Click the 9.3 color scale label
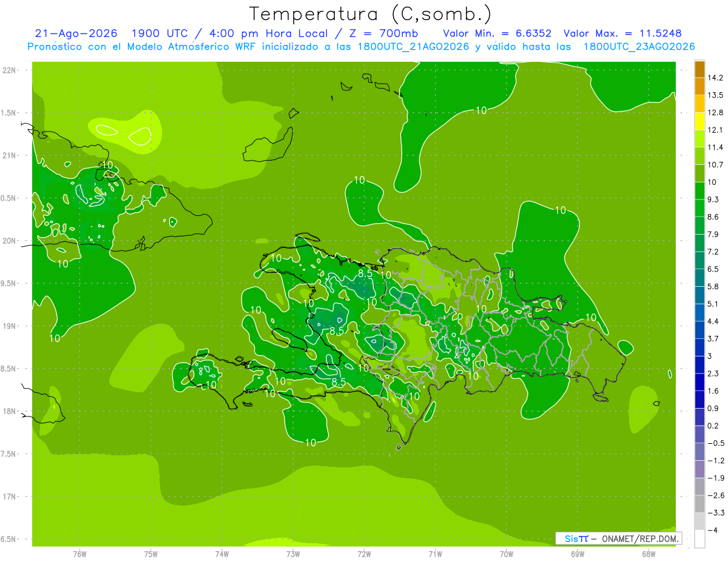Screen dimensions: 728x562 [713, 199]
